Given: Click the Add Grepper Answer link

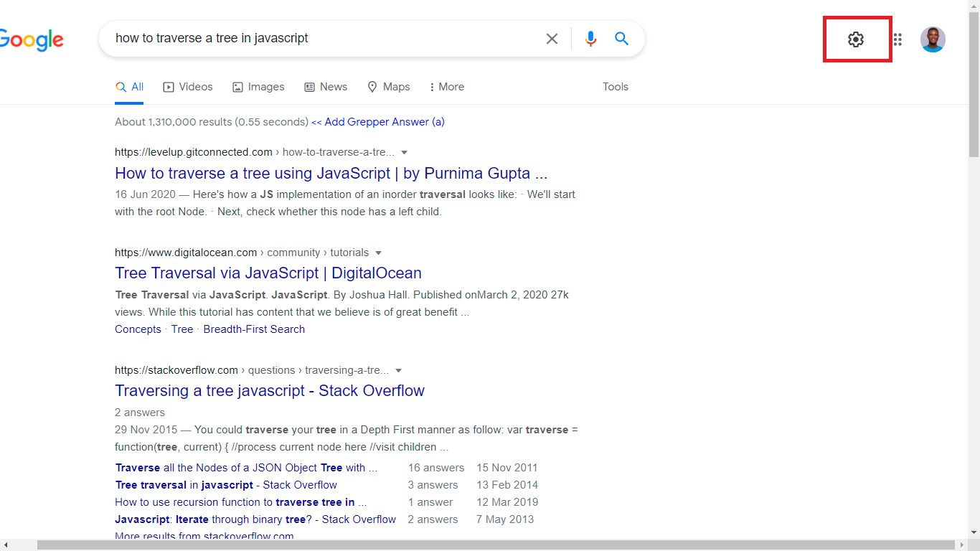Looking at the screenshot, I should [378, 122].
